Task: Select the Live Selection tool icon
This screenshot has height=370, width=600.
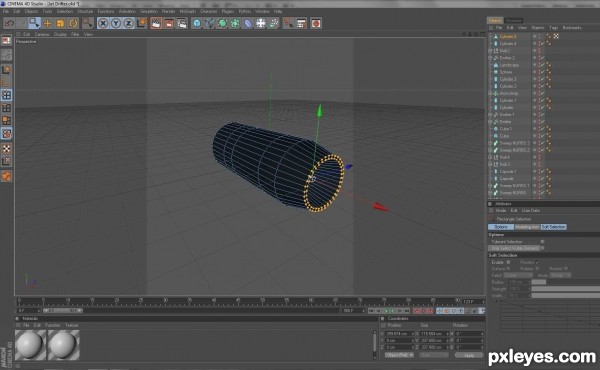Action: point(34,23)
